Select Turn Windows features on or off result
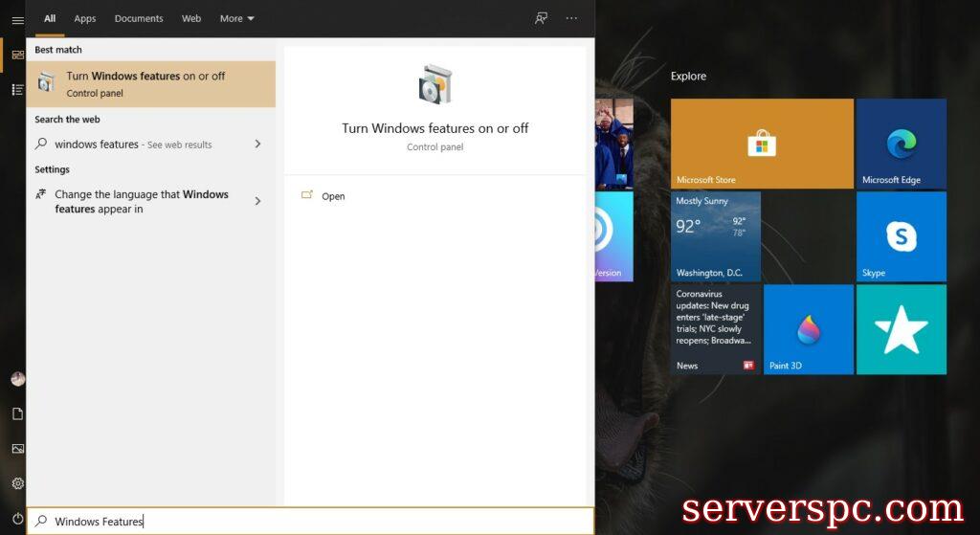Image resolution: width=980 pixels, height=535 pixels. [x=150, y=84]
